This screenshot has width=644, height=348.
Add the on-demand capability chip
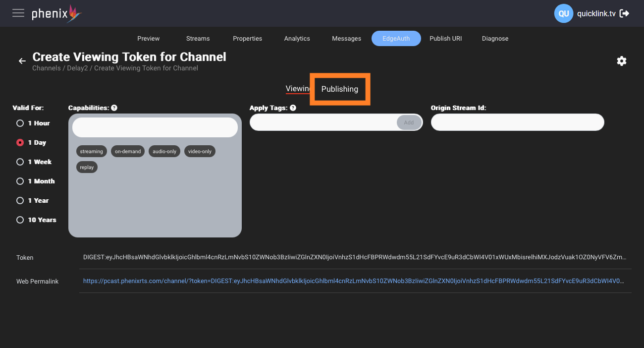point(128,152)
